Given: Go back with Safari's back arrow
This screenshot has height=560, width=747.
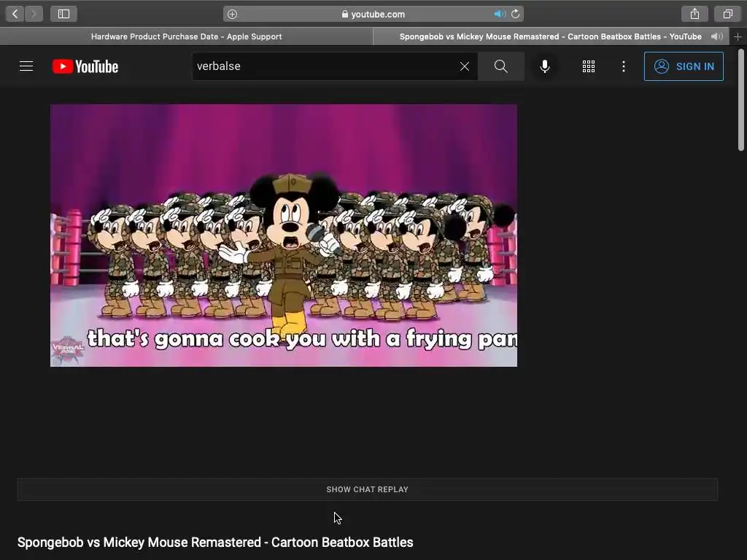Looking at the screenshot, I should (15, 14).
